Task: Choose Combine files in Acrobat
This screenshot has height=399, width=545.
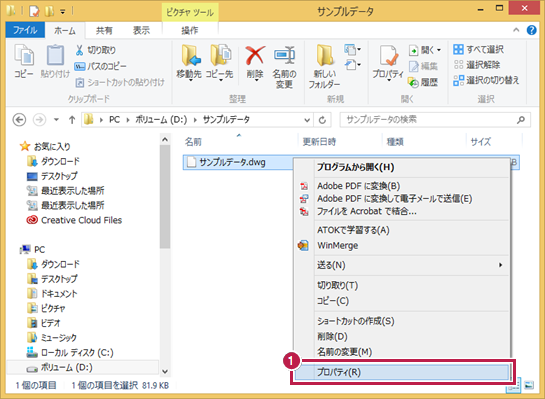Action: (402, 211)
